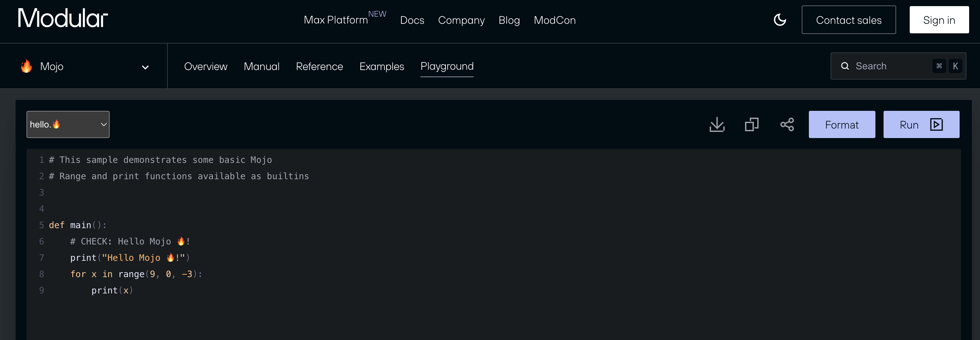980x340 pixels.
Task: Download the code file icon
Action: coord(717,124)
